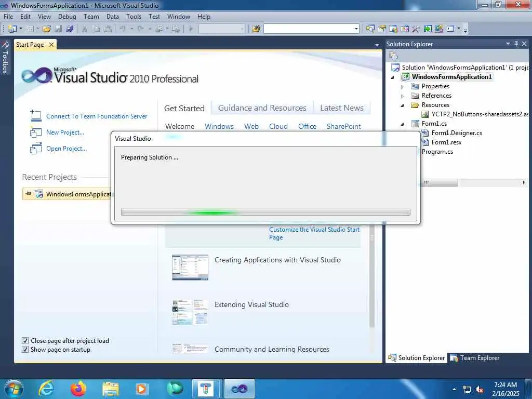Image resolution: width=532 pixels, height=399 pixels.
Task: Click the Object Browser toolbar icon
Action: click(x=404, y=29)
